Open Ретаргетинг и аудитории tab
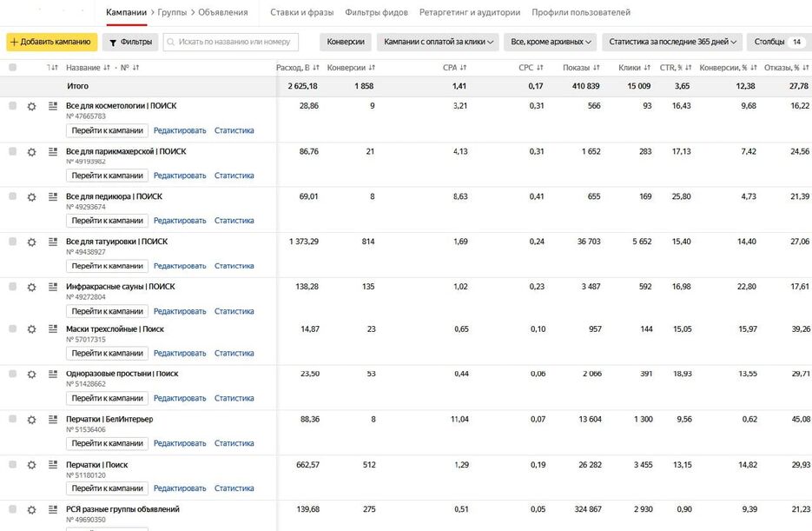Screen dimensions: 812x531 tap(470, 12)
